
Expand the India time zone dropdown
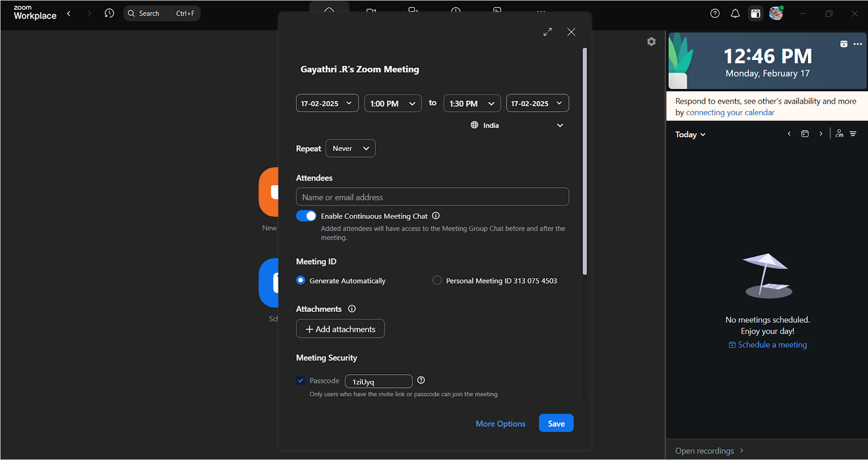click(x=560, y=125)
